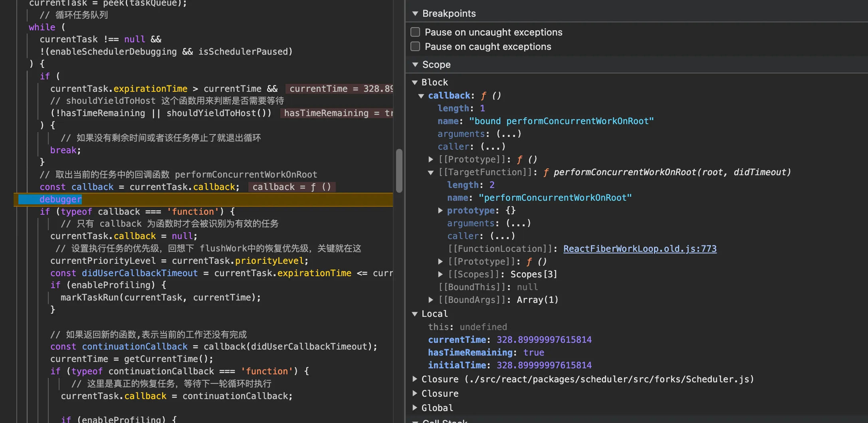Enable Pause on caught exceptions checkbox
Screen dimensions: 868x423
[x=415, y=47]
